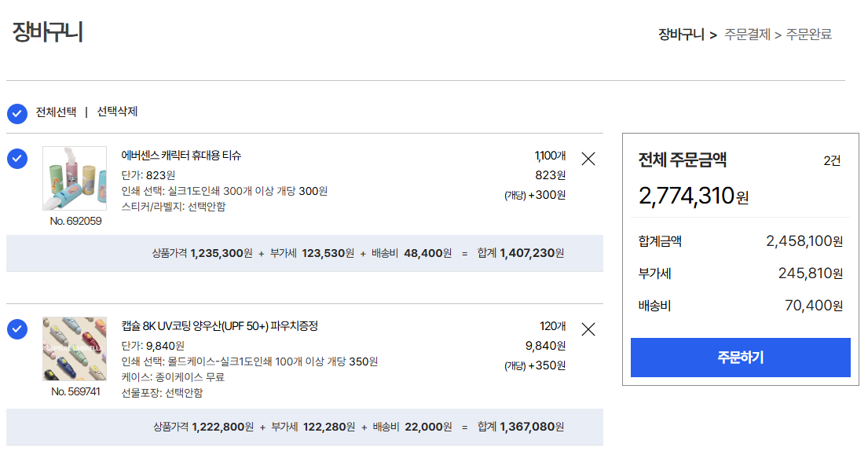Viewport: 868px width, 466px height.
Task: Uncheck the 에버센스 캐릭터 휴대용 티슈 item checkbox
Action: [17, 159]
